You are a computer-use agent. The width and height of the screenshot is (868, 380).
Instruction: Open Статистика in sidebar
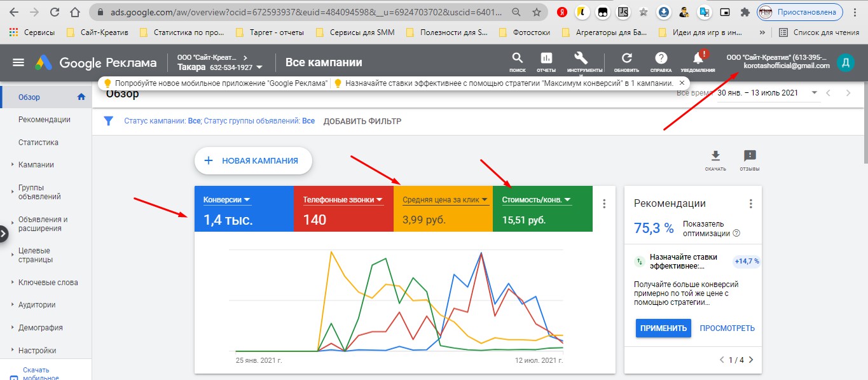38,143
